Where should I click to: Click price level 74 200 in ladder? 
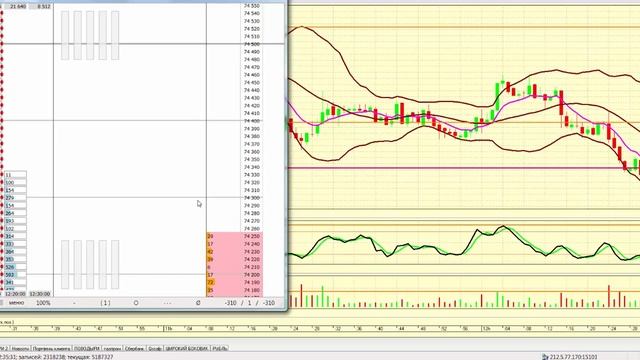pos(252,275)
